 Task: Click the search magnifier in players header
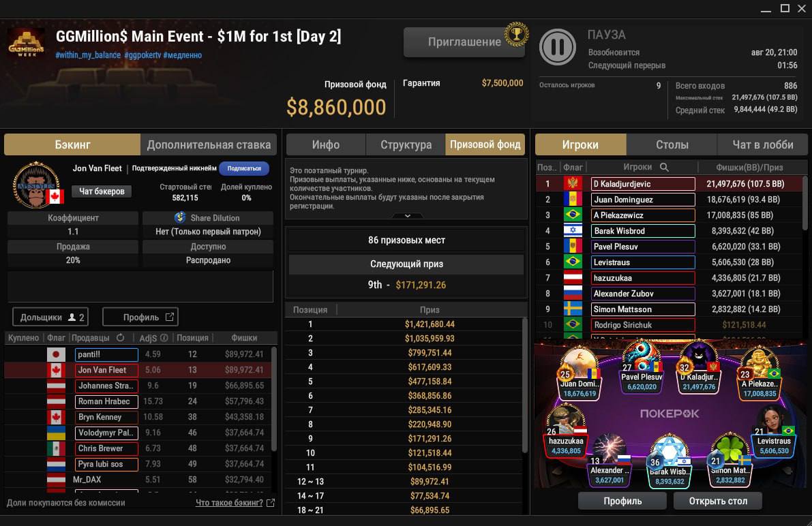pos(664,167)
